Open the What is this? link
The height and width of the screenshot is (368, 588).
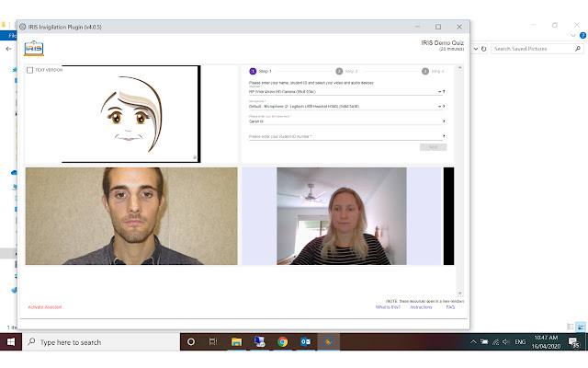click(x=388, y=307)
